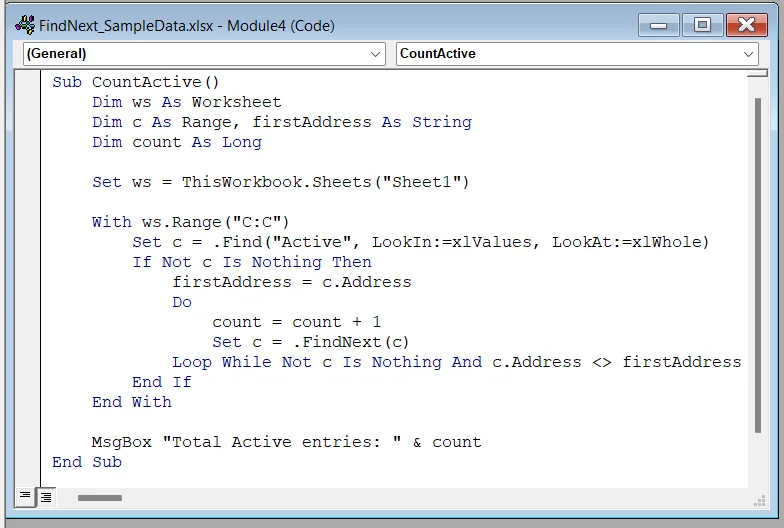
Task: Click the 'End If' line
Action: [162, 382]
